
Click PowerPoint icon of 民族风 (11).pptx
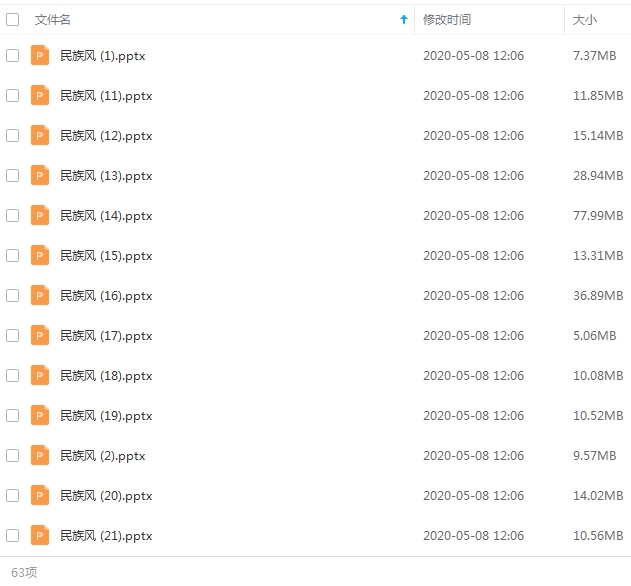click(x=40, y=95)
